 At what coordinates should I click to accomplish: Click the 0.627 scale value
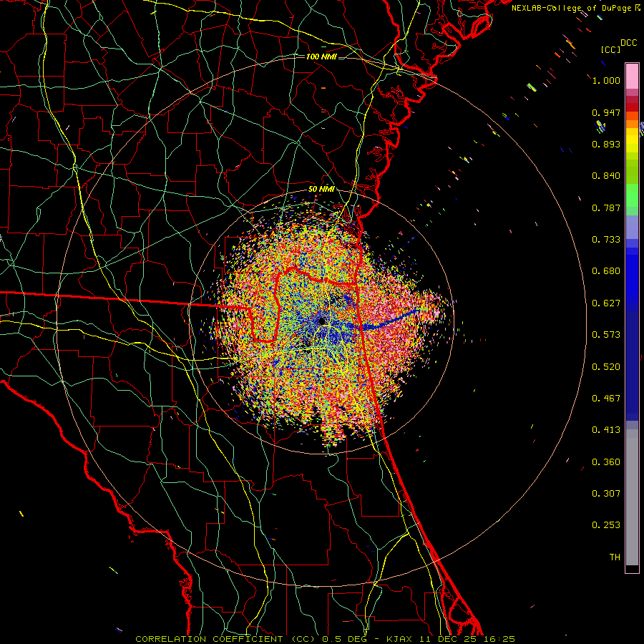(x=606, y=303)
